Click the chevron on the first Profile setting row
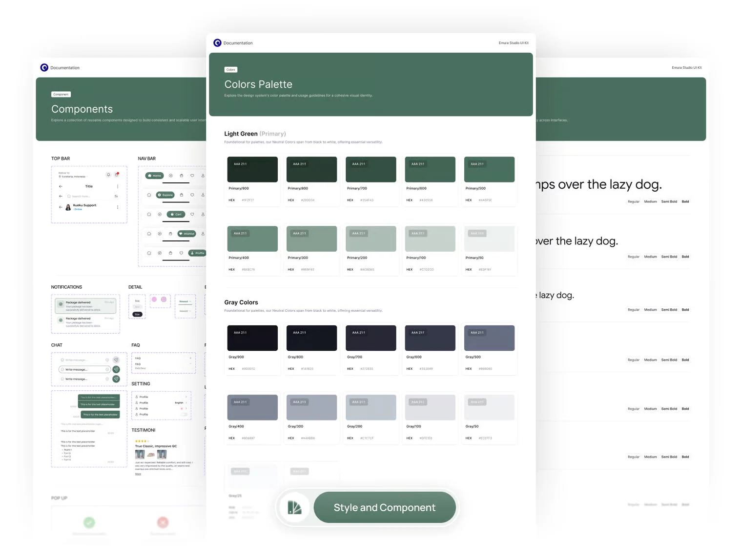 pyautogui.click(x=186, y=397)
